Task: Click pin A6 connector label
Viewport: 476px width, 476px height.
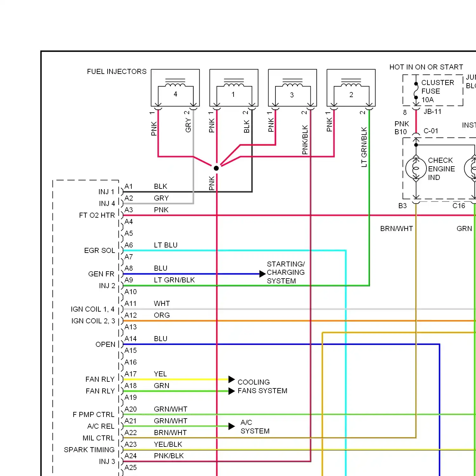Action: coord(129,245)
